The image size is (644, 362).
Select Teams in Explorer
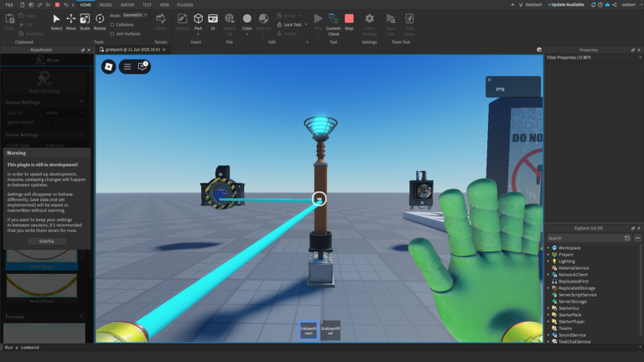click(x=564, y=328)
